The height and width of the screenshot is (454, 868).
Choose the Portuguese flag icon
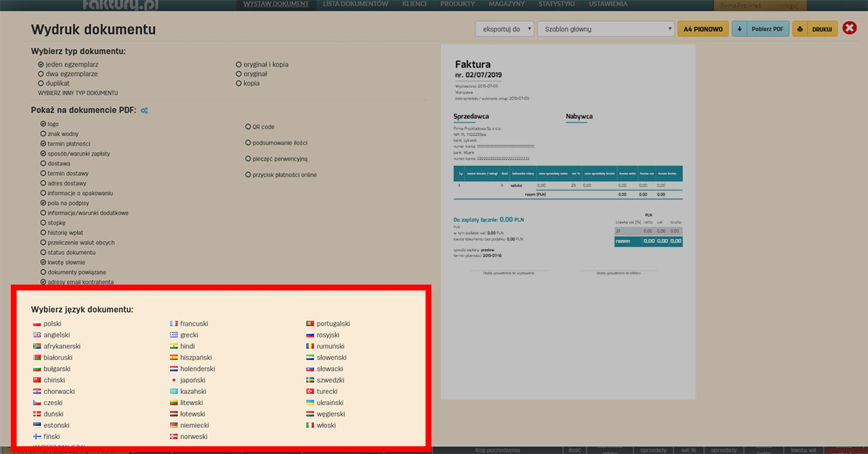pyautogui.click(x=310, y=324)
